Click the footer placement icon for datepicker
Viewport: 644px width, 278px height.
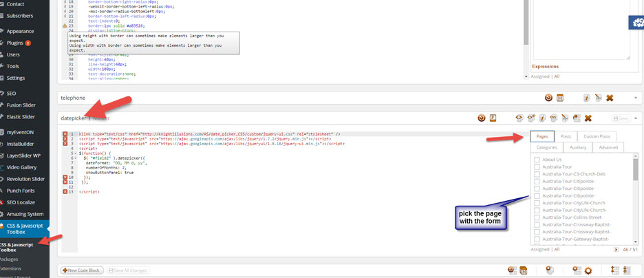(x=493, y=118)
